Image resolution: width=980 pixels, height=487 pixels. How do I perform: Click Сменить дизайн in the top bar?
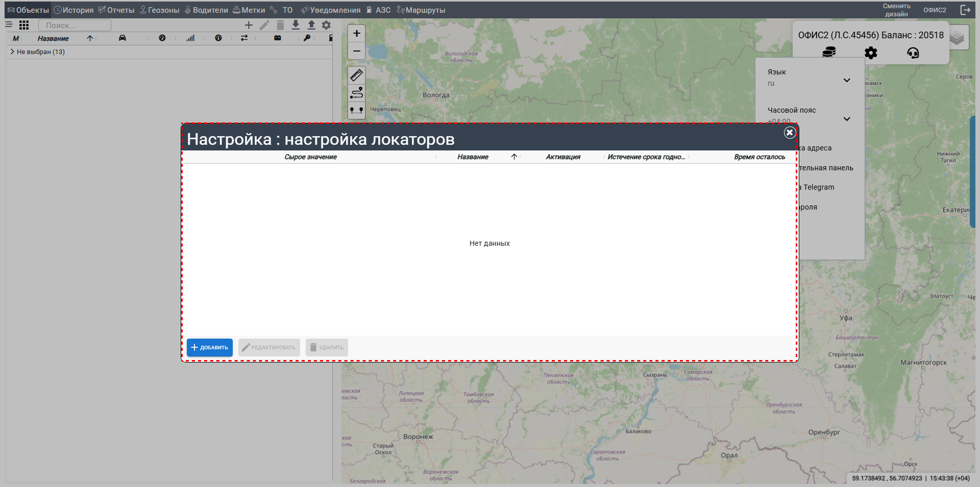tap(896, 10)
